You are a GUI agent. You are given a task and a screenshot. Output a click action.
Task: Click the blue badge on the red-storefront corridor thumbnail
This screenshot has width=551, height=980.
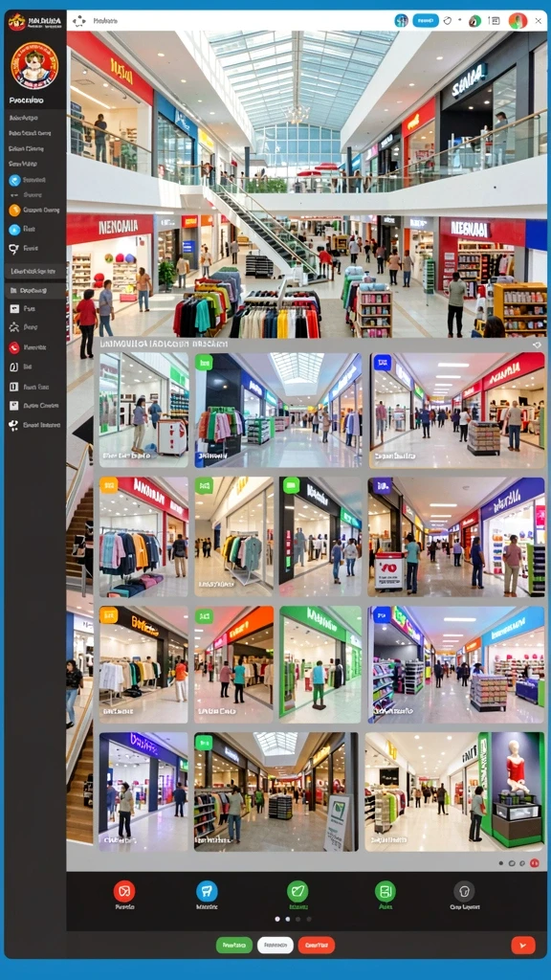click(382, 363)
